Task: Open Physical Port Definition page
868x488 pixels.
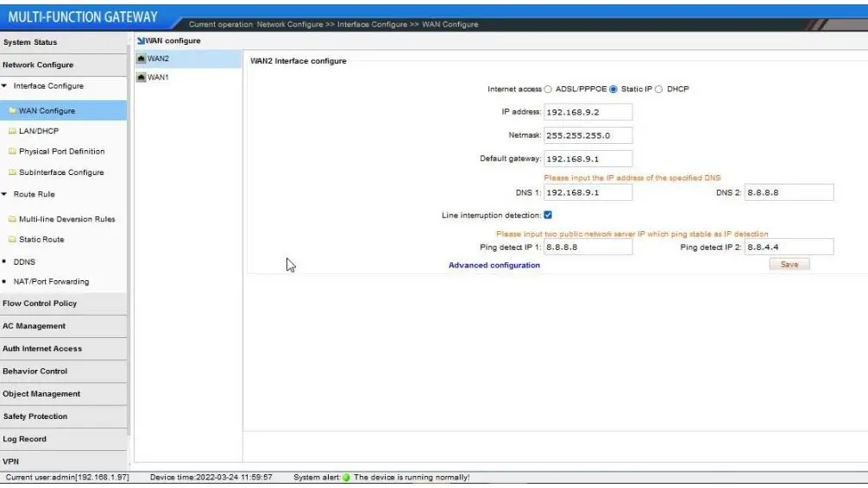Action: 63,151
